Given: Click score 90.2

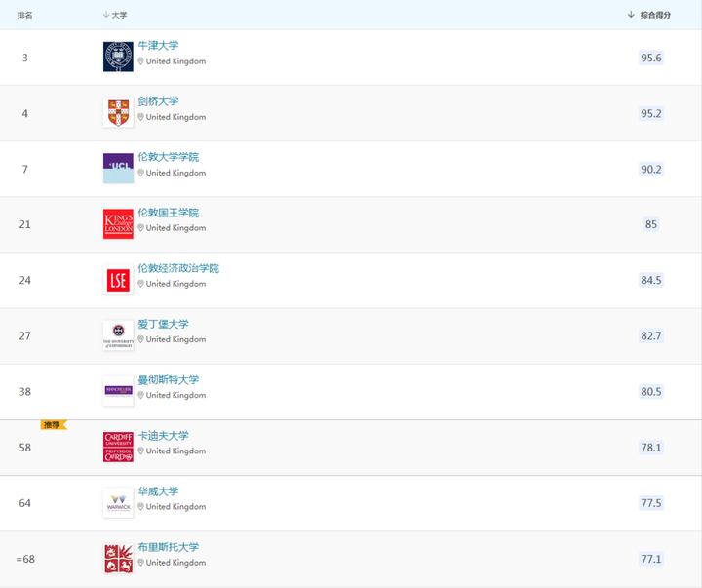Looking at the screenshot, I should [x=651, y=170].
